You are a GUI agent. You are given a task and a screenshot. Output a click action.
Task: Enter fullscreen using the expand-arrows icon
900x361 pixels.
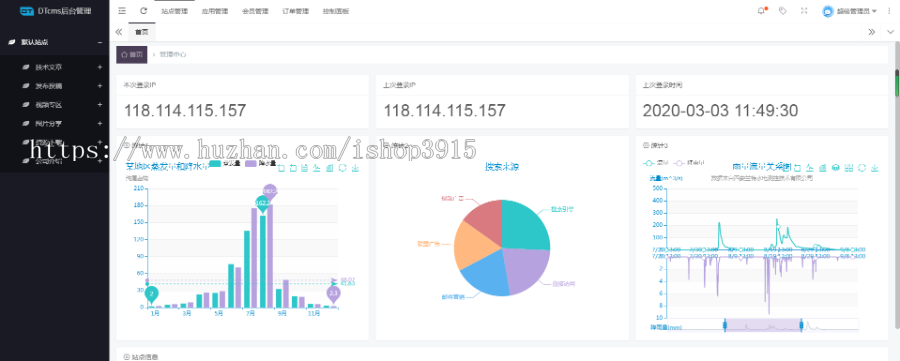click(x=804, y=10)
